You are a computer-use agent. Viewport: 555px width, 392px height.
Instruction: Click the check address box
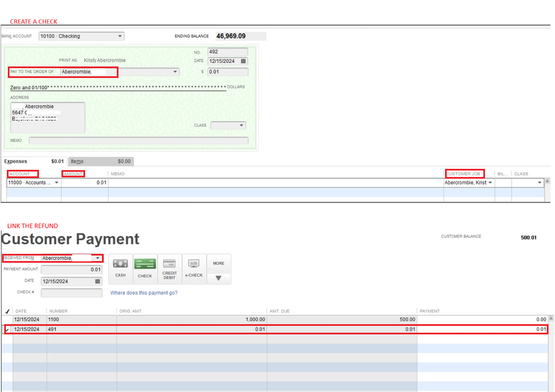[48, 118]
